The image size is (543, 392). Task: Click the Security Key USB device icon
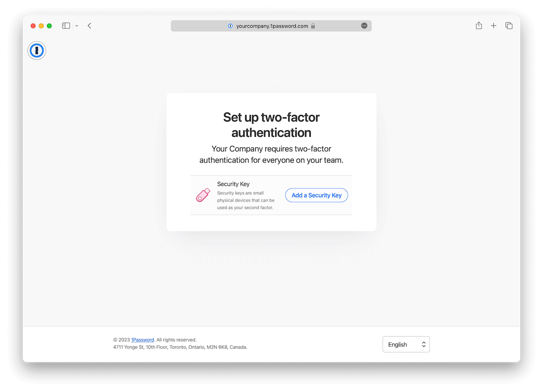(203, 195)
